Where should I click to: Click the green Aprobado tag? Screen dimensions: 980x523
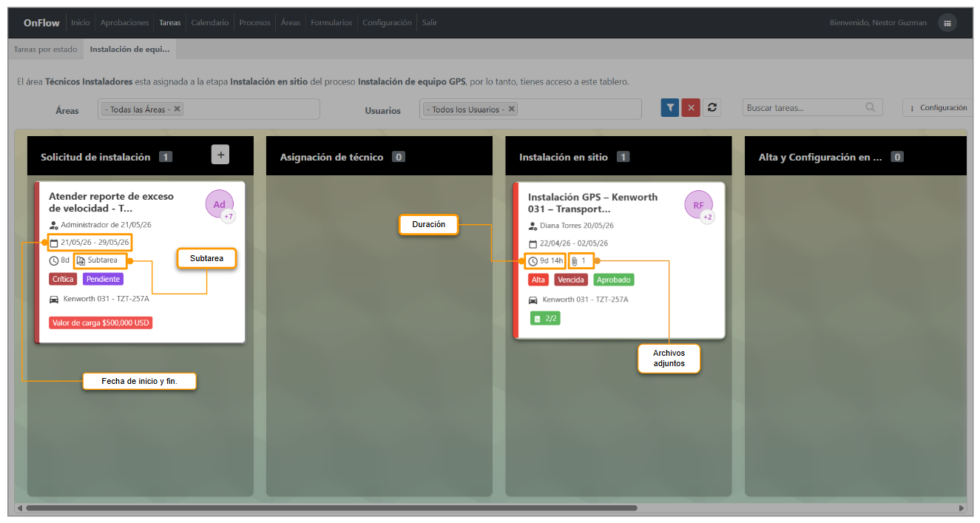[x=614, y=280]
